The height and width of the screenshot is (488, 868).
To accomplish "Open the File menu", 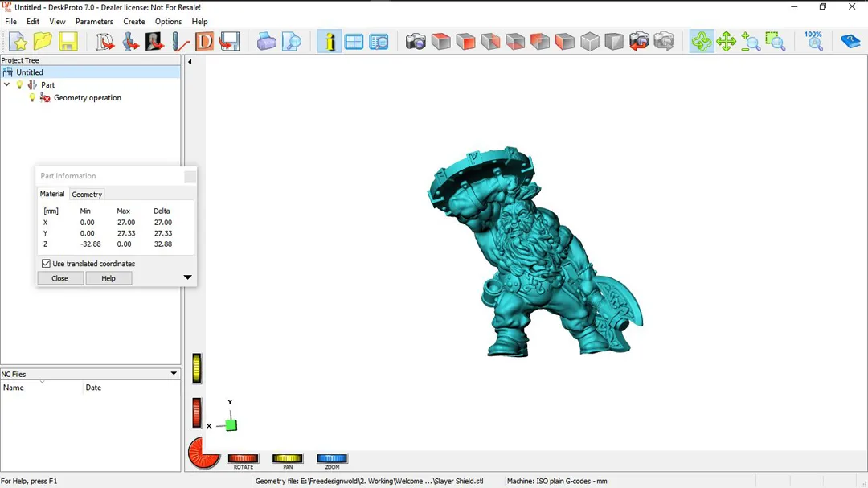I will [10, 22].
